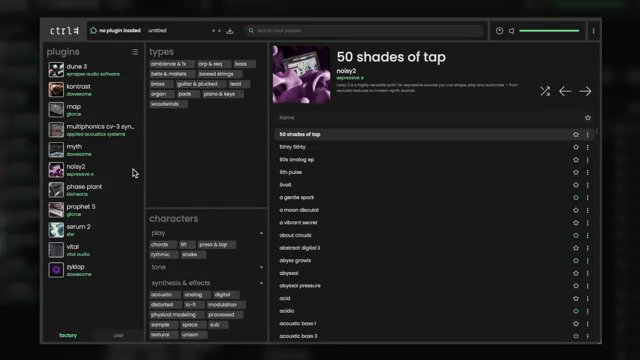Click the favorites star in Name header
The height and width of the screenshot is (360, 640).
pos(588,118)
